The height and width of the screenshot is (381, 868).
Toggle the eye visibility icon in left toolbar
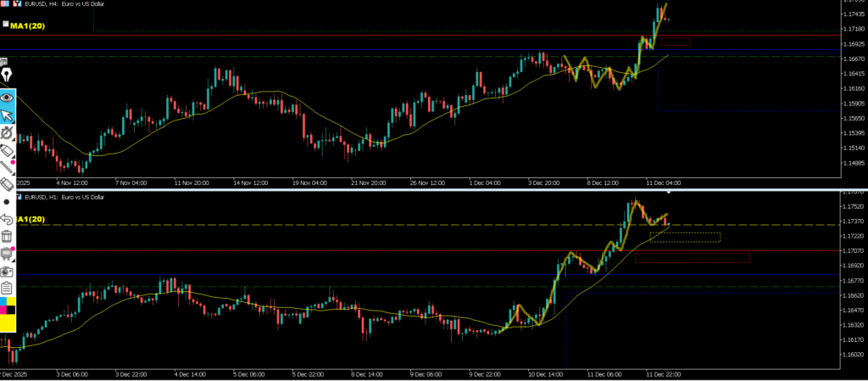[x=8, y=97]
